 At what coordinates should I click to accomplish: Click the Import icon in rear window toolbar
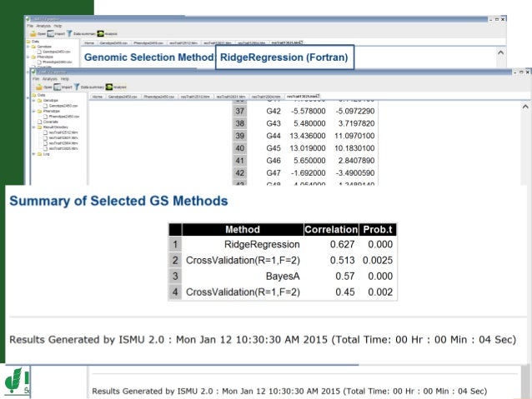tap(51, 33)
